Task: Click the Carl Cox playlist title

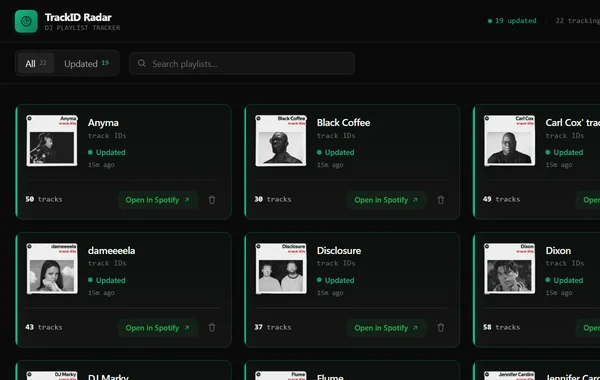Action: (x=572, y=123)
